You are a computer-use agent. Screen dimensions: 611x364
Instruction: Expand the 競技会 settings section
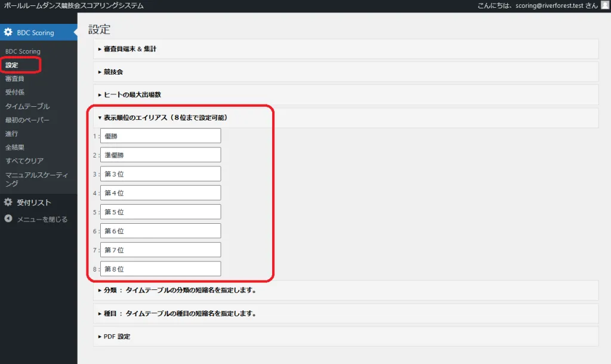(x=113, y=72)
